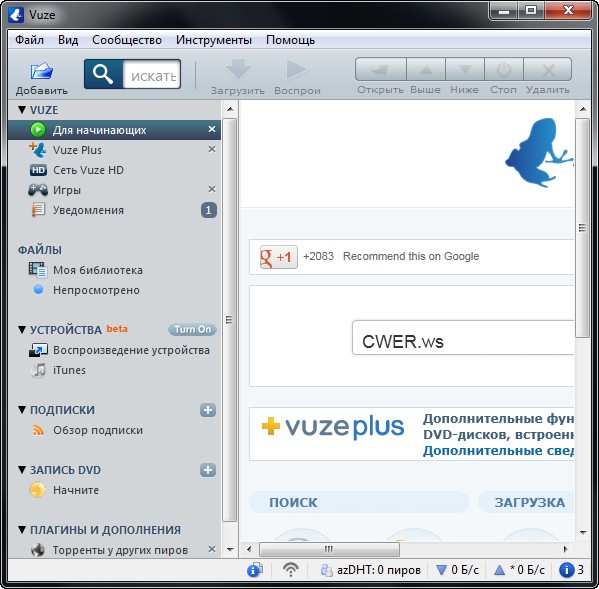This screenshot has height=589, width=599.
Task: Open the Сообщество menu
Action: (x=127, y=40)
